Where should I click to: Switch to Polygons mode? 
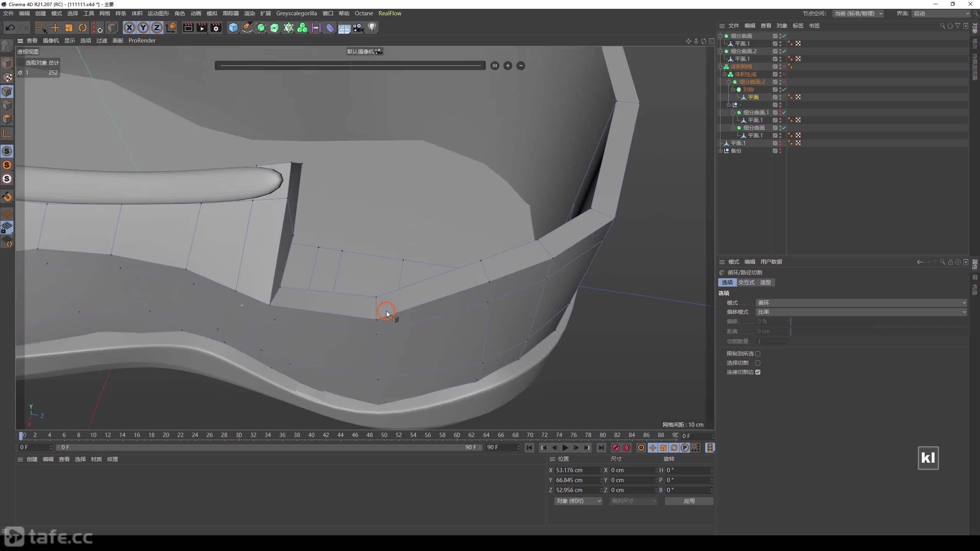pyautogui.click(x=7, y=119)
